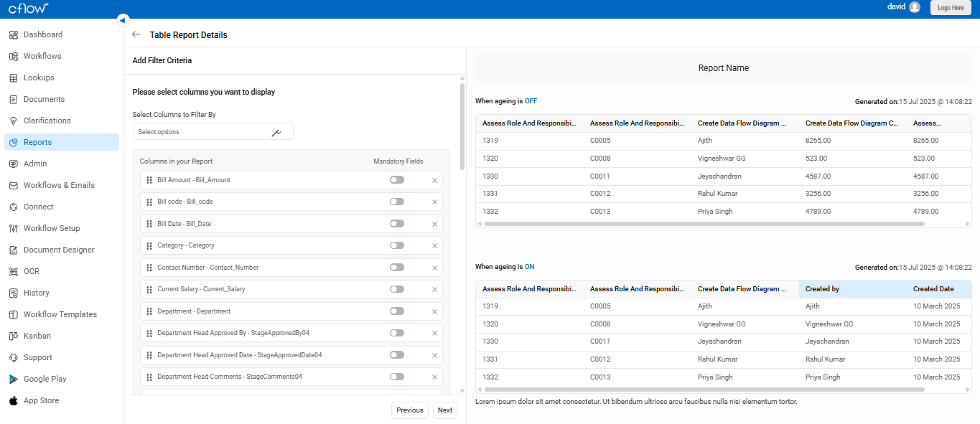Viewport: 980px width, 424px height.
Task: Toggle mandatory for Department Head Comments
Action: point(397,377)
